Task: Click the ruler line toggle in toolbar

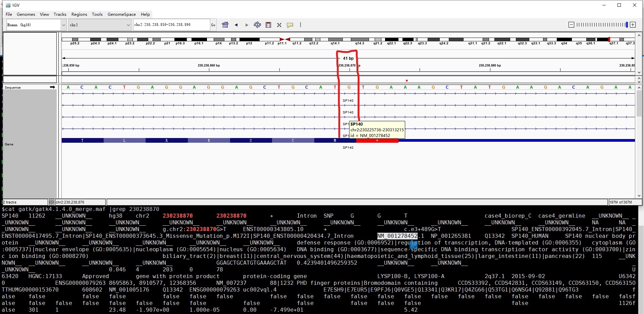Action: coord(301,25)
